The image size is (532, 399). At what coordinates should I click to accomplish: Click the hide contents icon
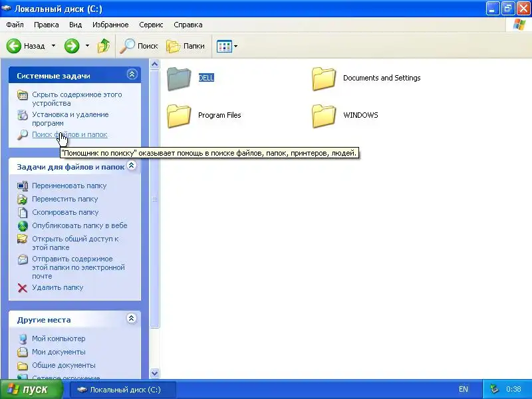pos(23,95)
